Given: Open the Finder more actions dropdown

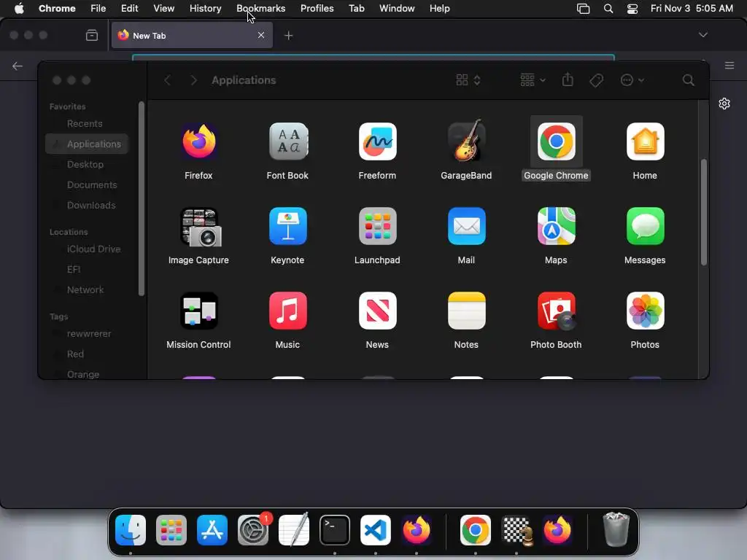Looking at the screenshot, I should click(x=632, y=80).
